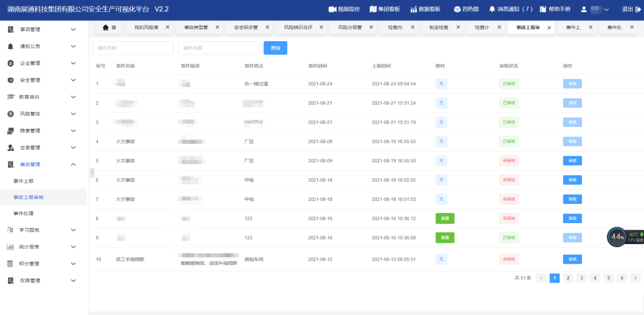Click the 退出 logout icon
Image resolution: width=644 pixels, height=315 pixels.
tap(638, 9)
